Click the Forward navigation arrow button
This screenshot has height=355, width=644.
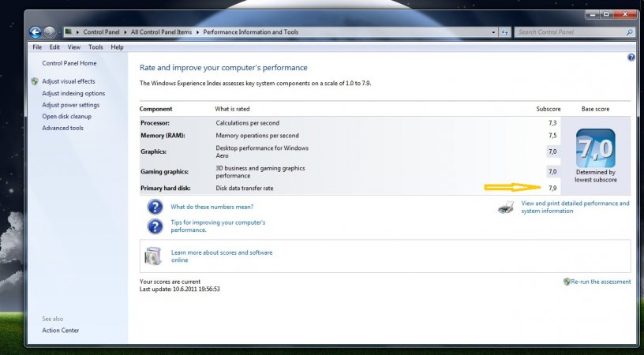point(49,32)
